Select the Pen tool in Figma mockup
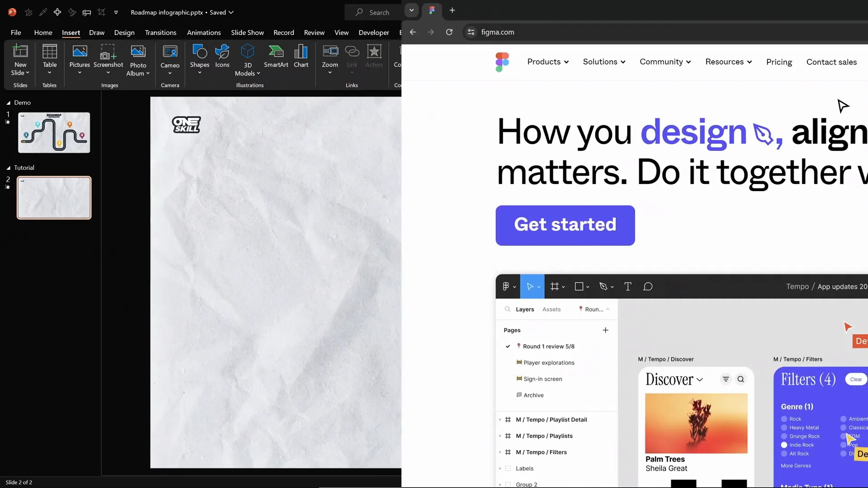This screenshot has height=488, width=868. click(x=606, y=286)
